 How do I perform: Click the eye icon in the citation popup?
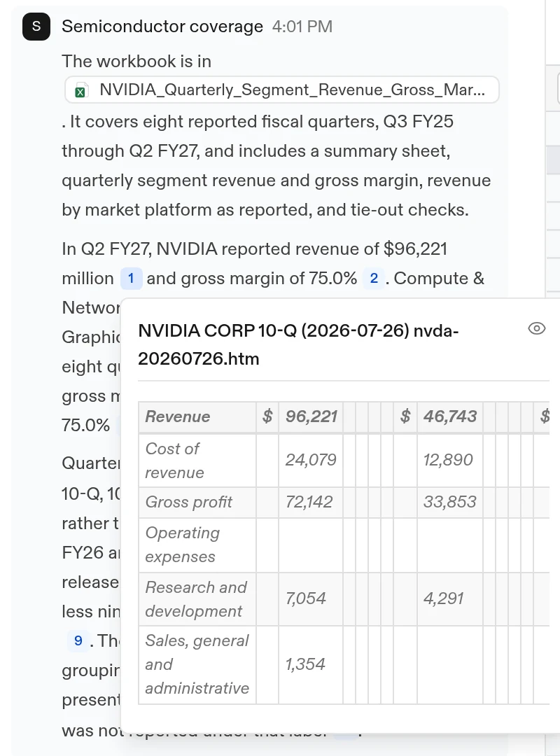click(536, 329)
